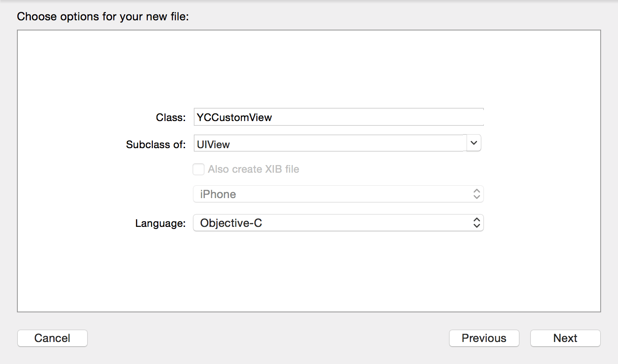Toggle the Also create XIB file checkbox
618x364 pixels.
coord(199,169)
